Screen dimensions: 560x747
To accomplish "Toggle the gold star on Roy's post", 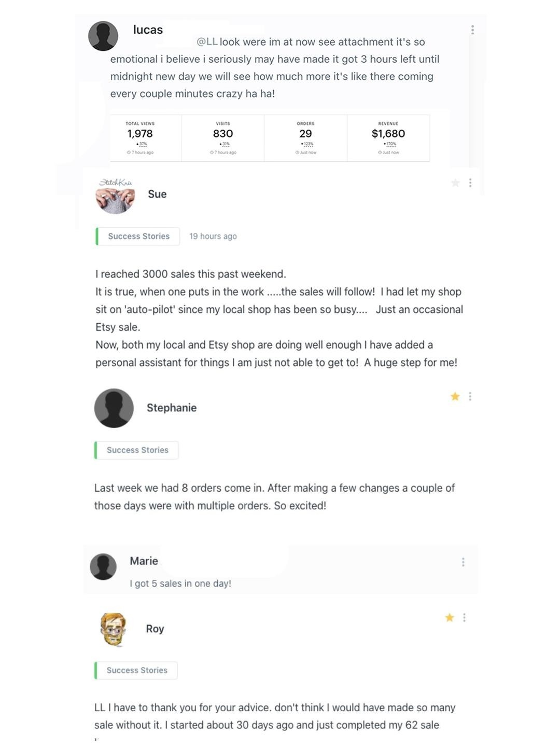I will tap(450, 617).
